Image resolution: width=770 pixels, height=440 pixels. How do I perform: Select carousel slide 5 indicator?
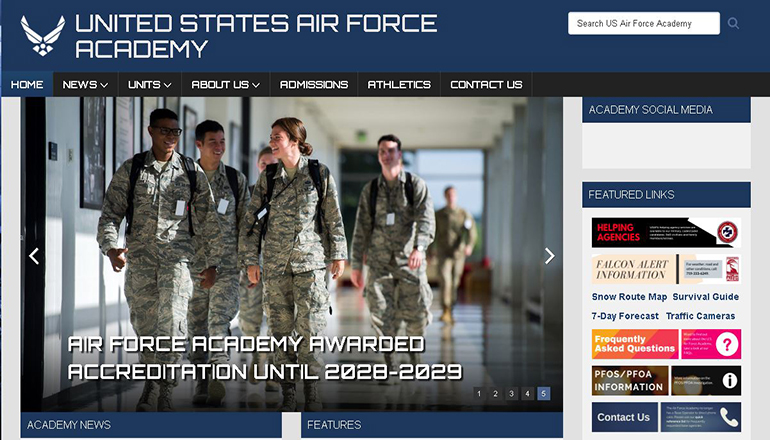544,393
